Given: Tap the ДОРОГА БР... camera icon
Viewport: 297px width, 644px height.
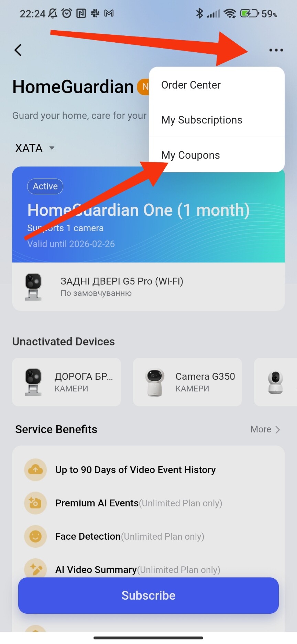Looking at the screenshot, I should coord(33,382).
